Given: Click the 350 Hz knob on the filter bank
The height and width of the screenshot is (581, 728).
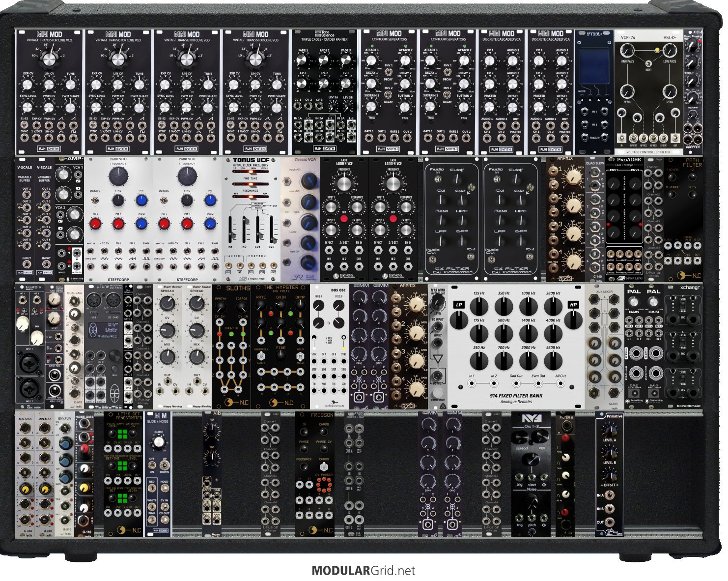Looking at the screenshot, I should pyautogui.click(x=504, y=307).
